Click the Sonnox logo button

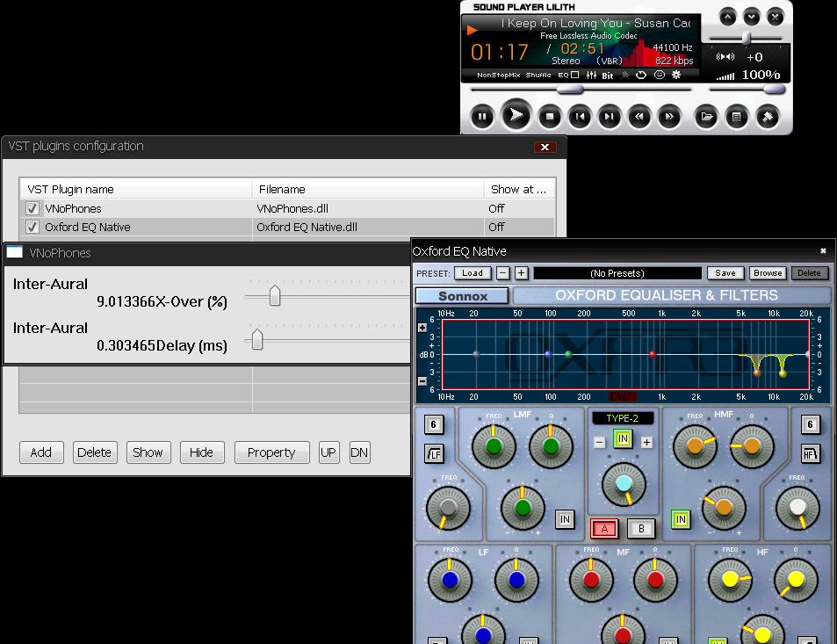coord(462,296)
